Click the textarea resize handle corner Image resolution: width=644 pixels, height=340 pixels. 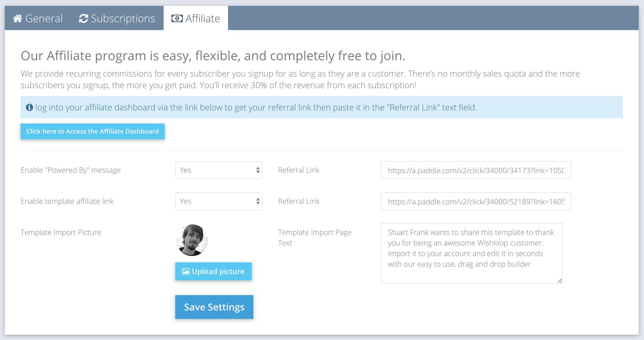560,281
